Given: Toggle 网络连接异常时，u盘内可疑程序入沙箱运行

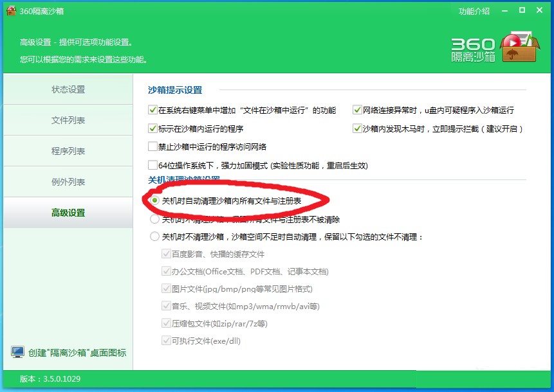Looking at the screenshot, I should coord(357,110).
